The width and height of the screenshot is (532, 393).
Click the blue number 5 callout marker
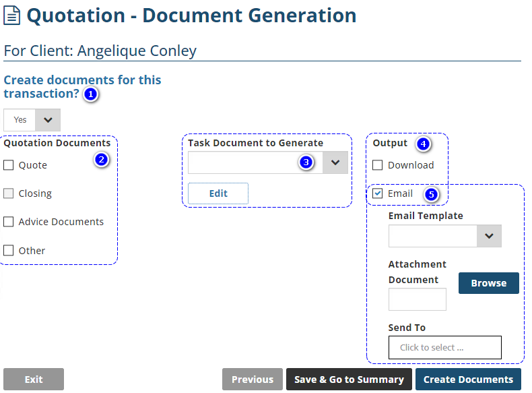tap(431, 195)
